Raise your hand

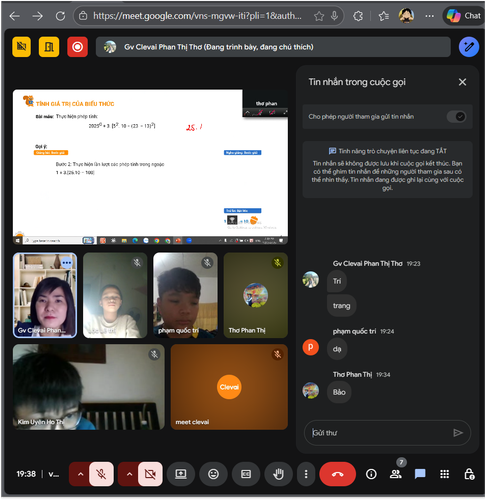click(278, 474)
